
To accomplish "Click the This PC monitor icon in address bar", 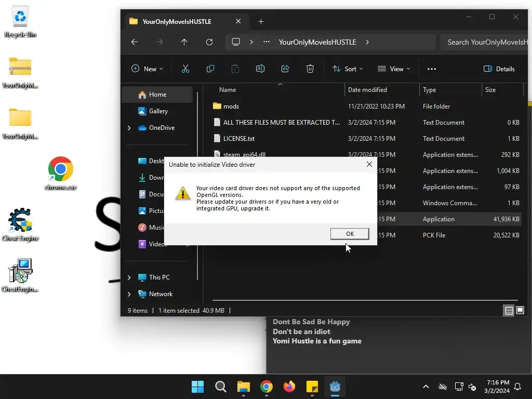I will coord(236,42).
